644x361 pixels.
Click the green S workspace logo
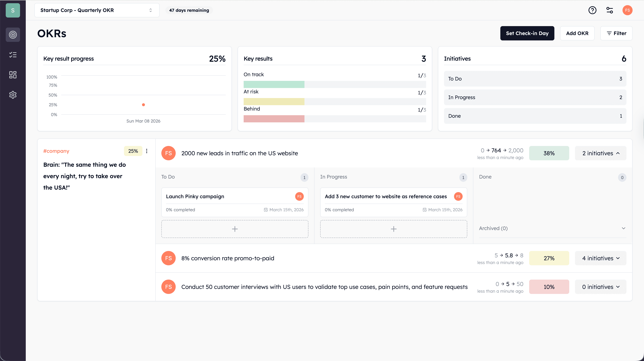point(13,10)
